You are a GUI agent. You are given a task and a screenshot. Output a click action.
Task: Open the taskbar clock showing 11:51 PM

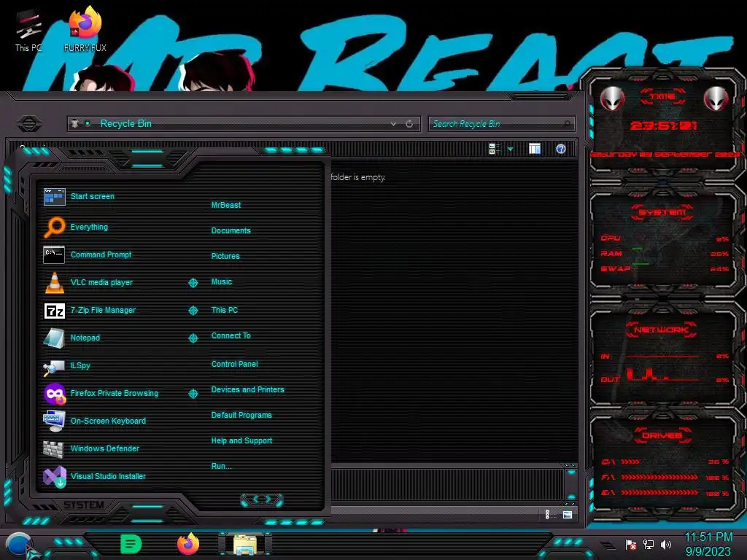point(708,544)
